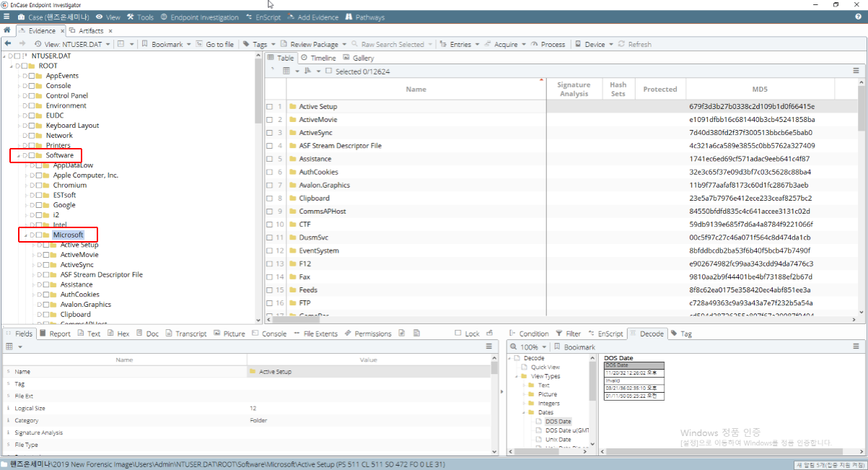The height and width of the screenshot is (470, 868).
Task: Sort by the MD5 column header
Action: point(760,89)
